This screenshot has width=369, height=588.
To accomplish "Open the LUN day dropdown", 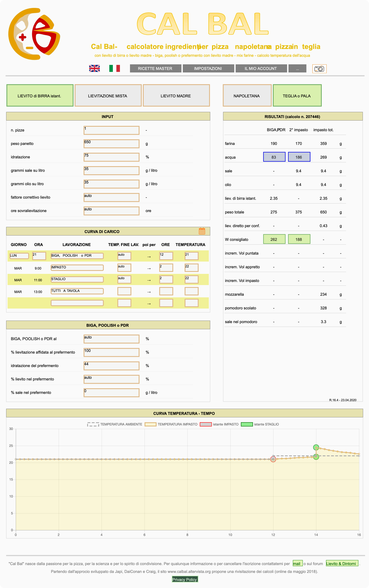I will [19, 256].
